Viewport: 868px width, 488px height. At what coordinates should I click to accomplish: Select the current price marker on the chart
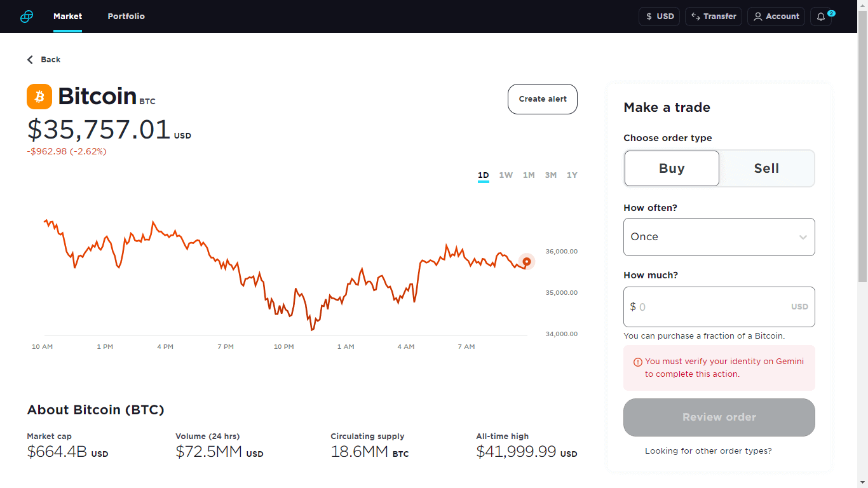(526, 262)
